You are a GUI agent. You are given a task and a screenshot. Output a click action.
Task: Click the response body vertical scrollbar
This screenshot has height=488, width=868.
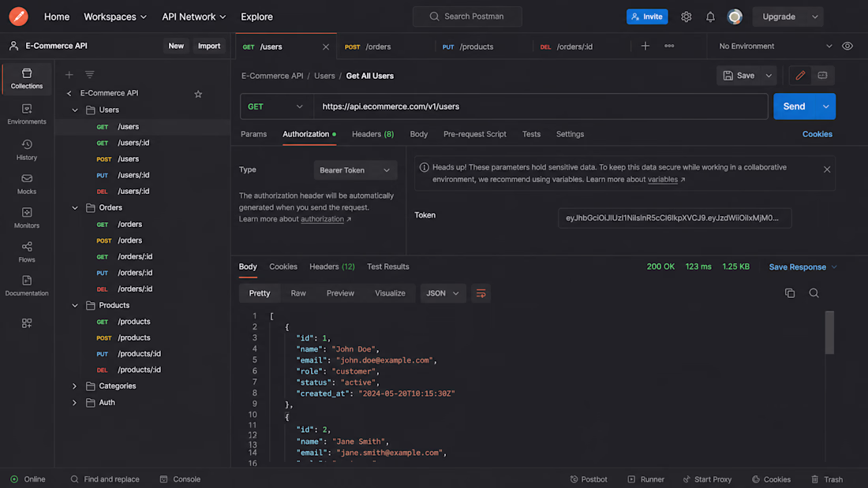click(829, 333)
